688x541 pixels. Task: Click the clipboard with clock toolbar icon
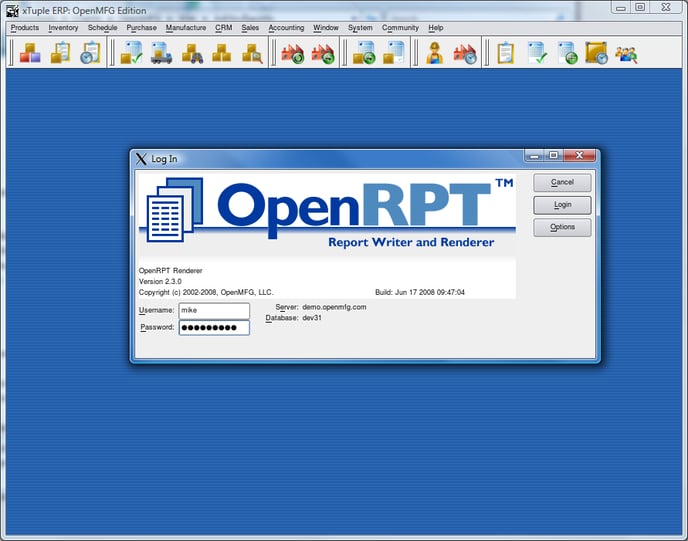click(x=90, y=53)
